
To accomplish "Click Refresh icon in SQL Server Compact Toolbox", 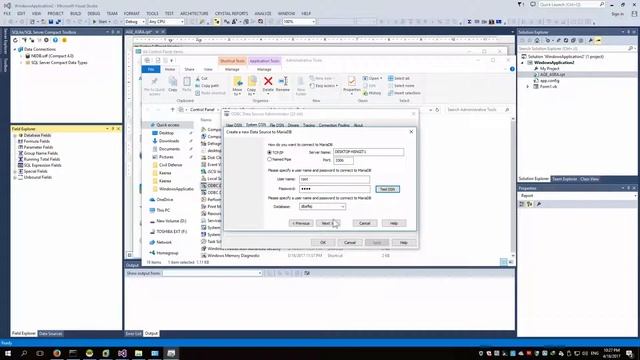I will [16, 40].
